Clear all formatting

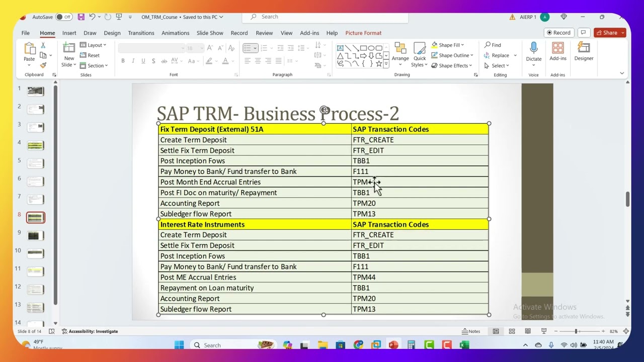pos(231,48)
